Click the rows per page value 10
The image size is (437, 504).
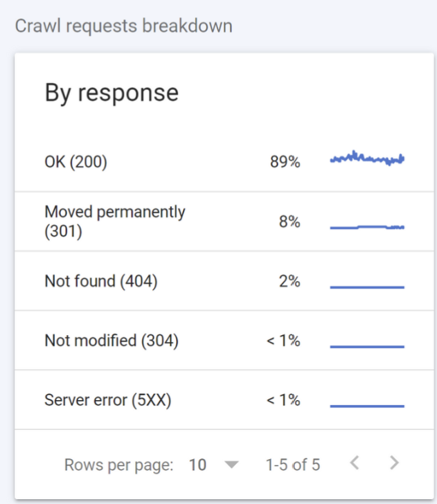pos(197,465)
